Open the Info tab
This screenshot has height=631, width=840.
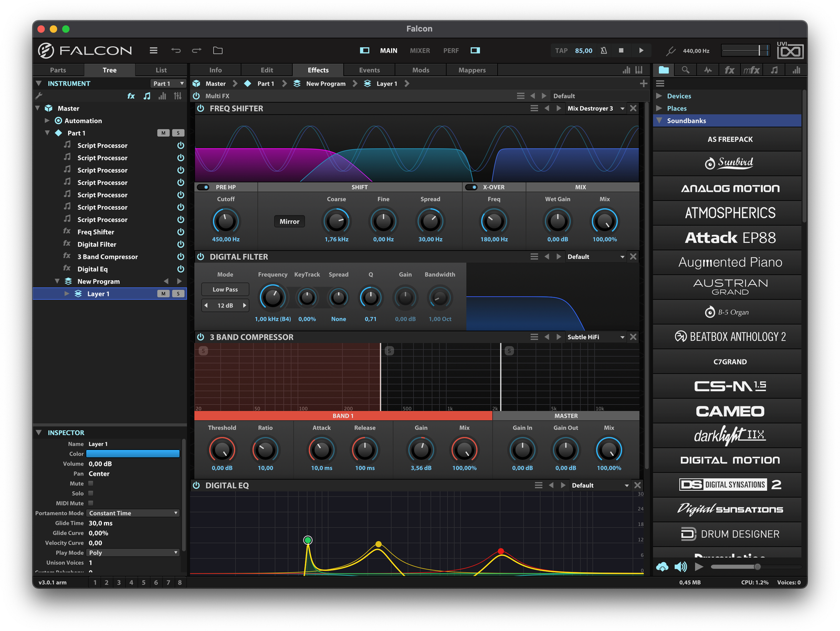coord(215,70)
